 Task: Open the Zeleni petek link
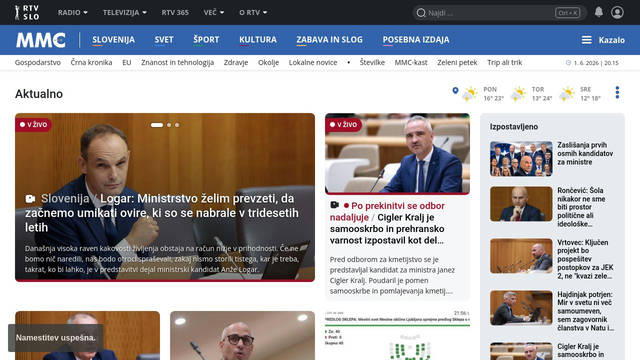click(457, 62)
